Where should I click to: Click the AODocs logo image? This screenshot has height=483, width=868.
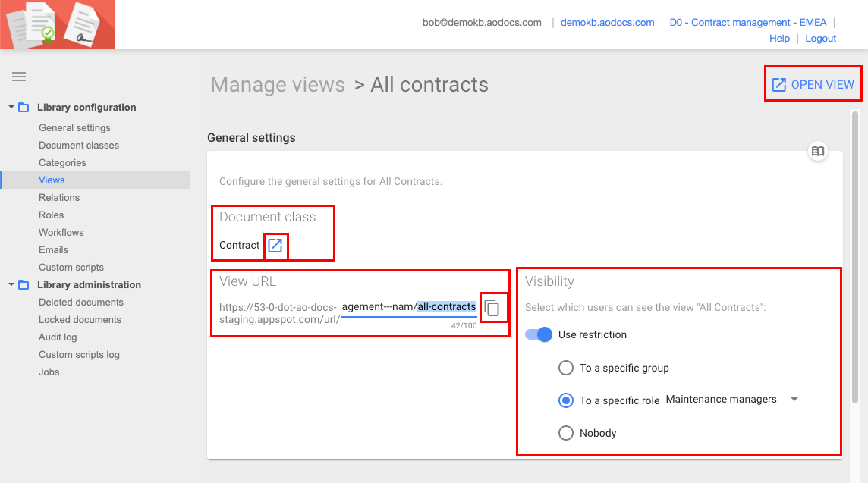tap(58, 24)
